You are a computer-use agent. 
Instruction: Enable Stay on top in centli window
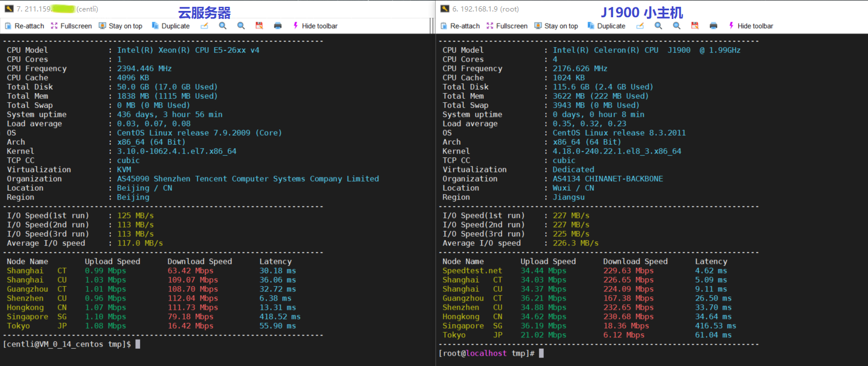121,26
